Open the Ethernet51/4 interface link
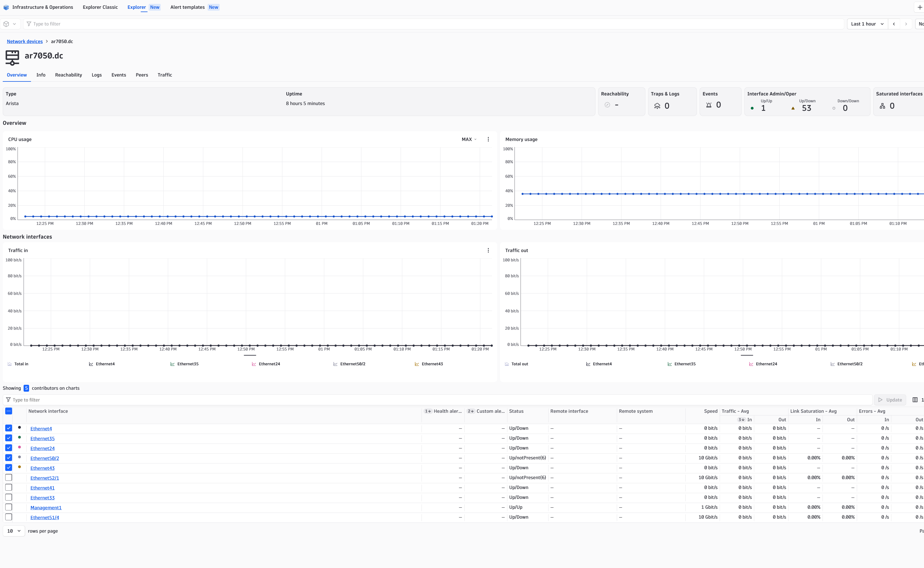The width and height of the screenshot is (924, 568). [x=45, y=517]
